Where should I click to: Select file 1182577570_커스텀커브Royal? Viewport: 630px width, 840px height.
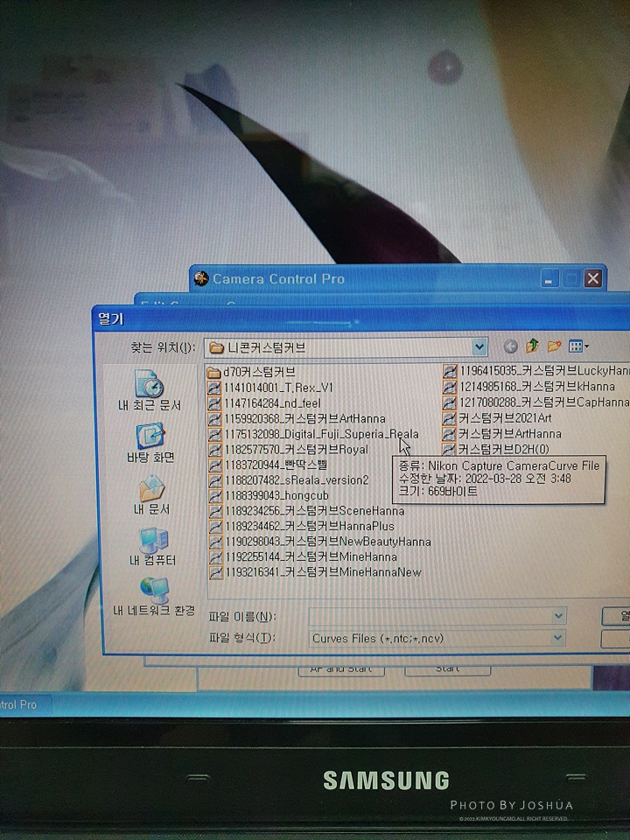coord(288,450)
